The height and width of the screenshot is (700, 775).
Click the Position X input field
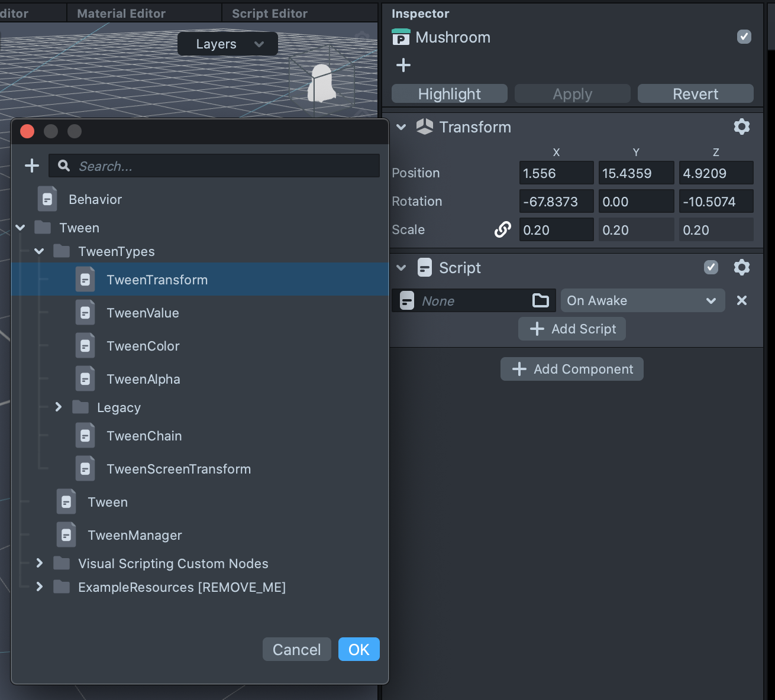(556, 173)
